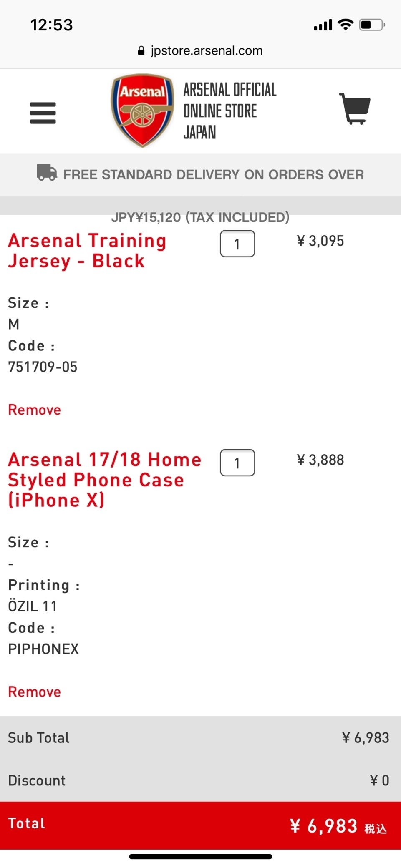Open Arsenal Training Jersey - Black product
This screenshot has height=868, width=401.
[87, 251]
